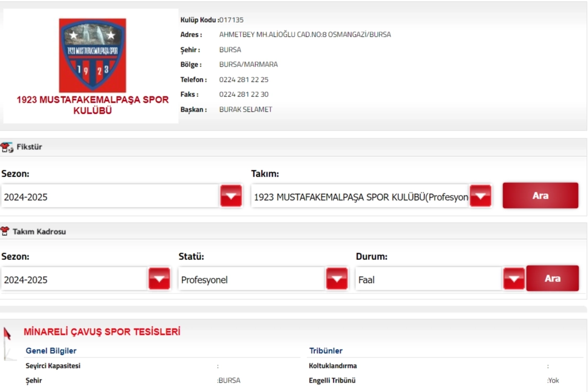The width and height of the screenshot is (588, 392).
Task: Select the Genel Bilgiler heading
Action: coord(51,351)
